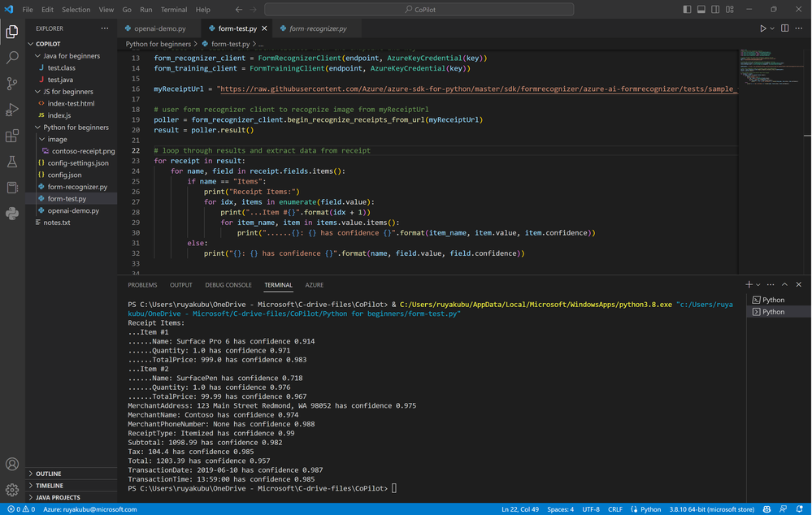Open the Extensions view
The width and height of the screenshot is (812, 515).
[12, 136]
